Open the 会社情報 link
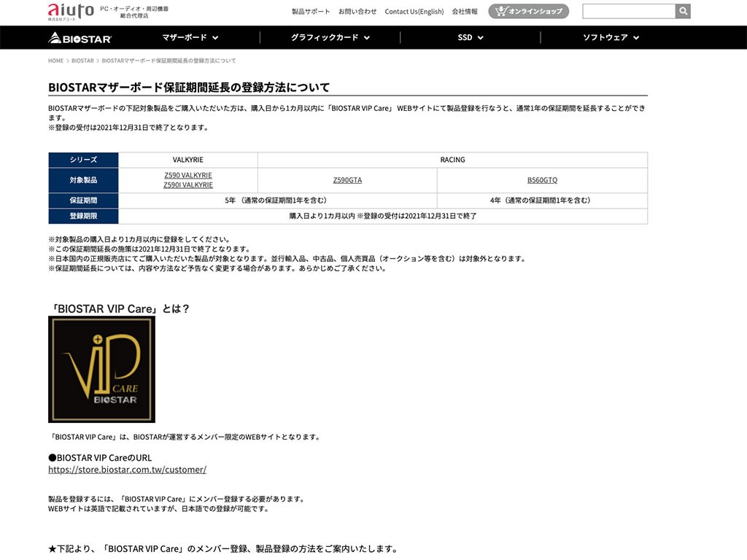 465,12
